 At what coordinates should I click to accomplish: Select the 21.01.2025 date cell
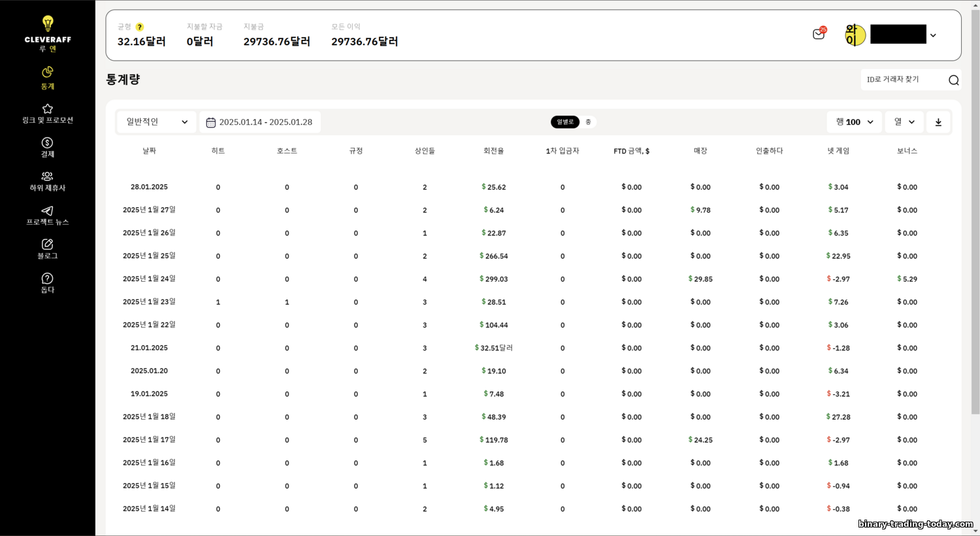click(149, 348)
